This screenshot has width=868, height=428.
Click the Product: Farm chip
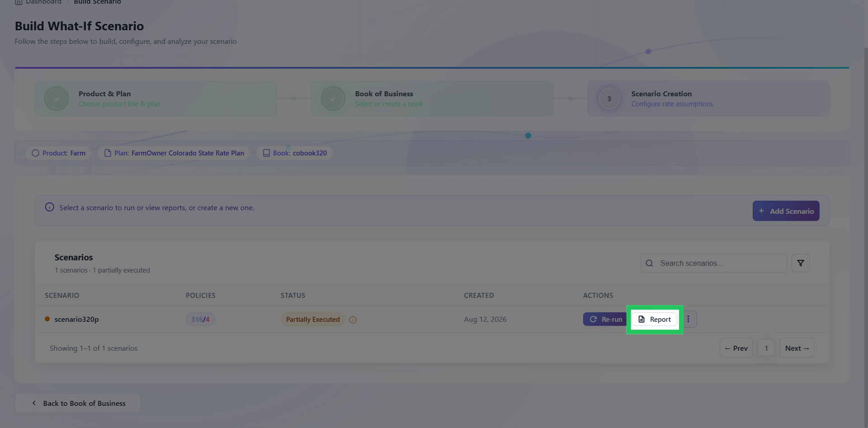pos(58,153)
